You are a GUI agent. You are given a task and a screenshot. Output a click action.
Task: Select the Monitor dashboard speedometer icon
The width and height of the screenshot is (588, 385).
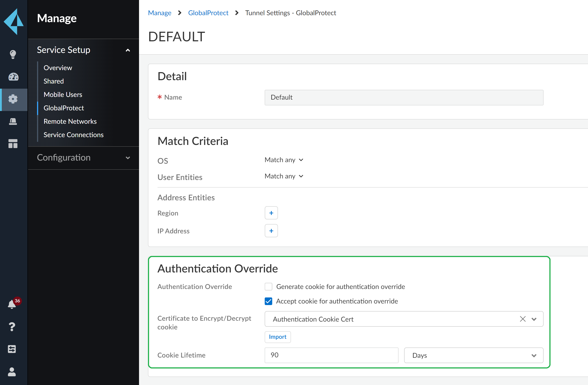(13, 77)
